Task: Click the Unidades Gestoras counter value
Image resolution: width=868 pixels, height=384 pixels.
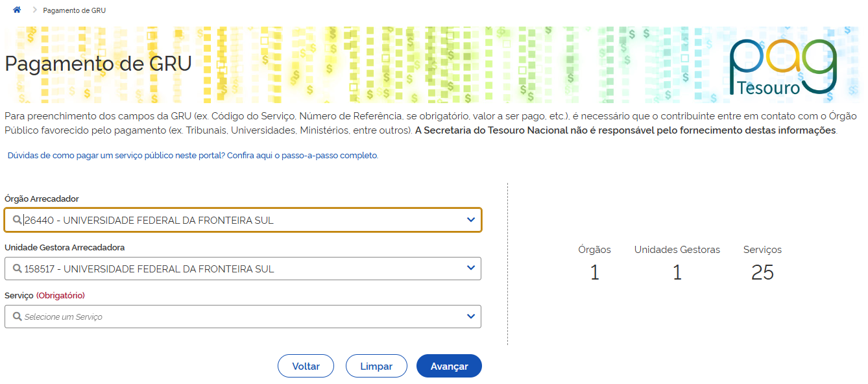Action: tap(677, 272)
